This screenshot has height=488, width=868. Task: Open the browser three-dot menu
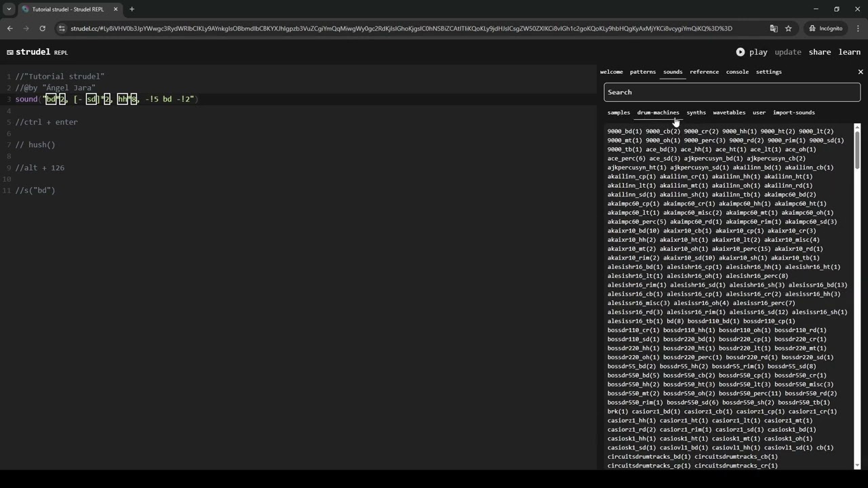point(858,28)
